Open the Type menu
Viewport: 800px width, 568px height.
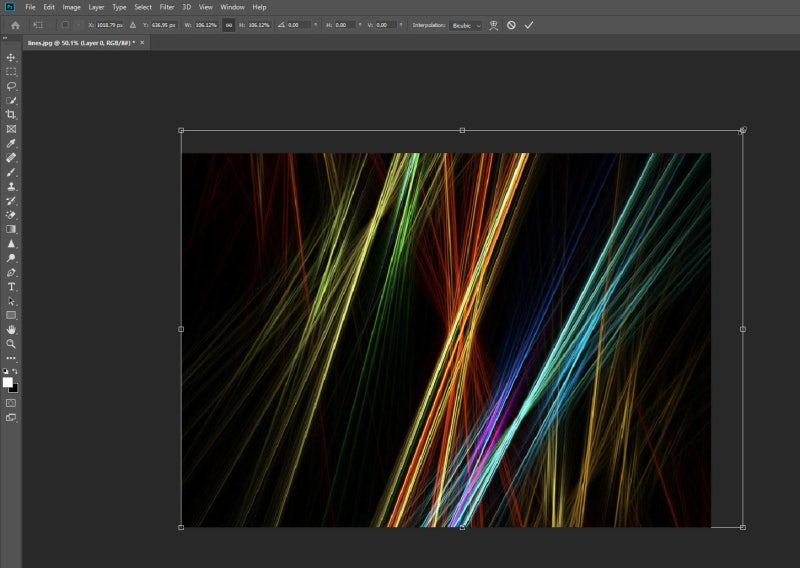click(x=119, y=7)
